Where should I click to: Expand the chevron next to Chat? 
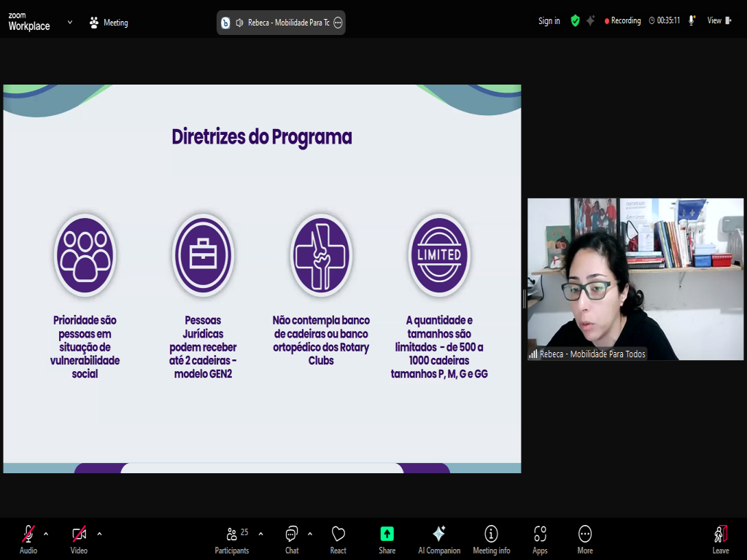(x=310, y=534)
